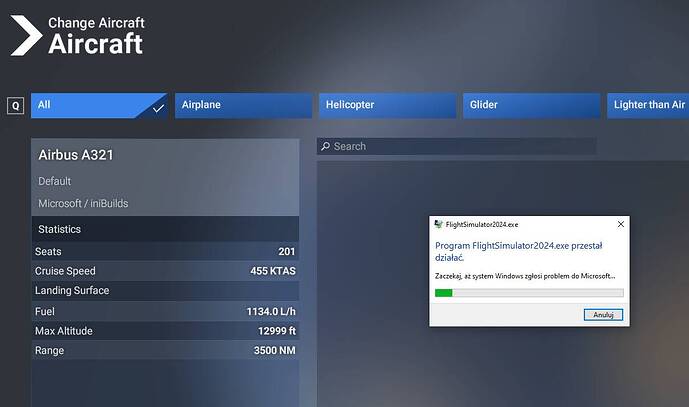Switch to the Helicopter category tab
This screenshot has height=407, width=689.
[x=388, y=105]
